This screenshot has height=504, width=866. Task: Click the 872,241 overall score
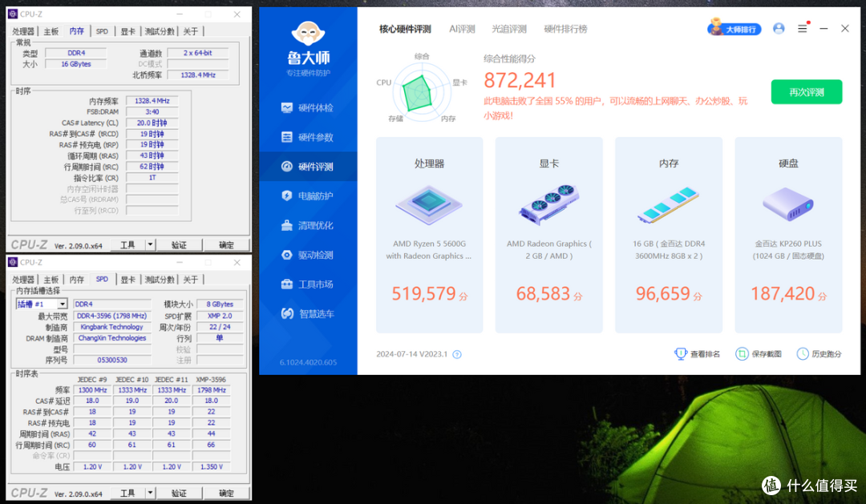coord(520,81)
